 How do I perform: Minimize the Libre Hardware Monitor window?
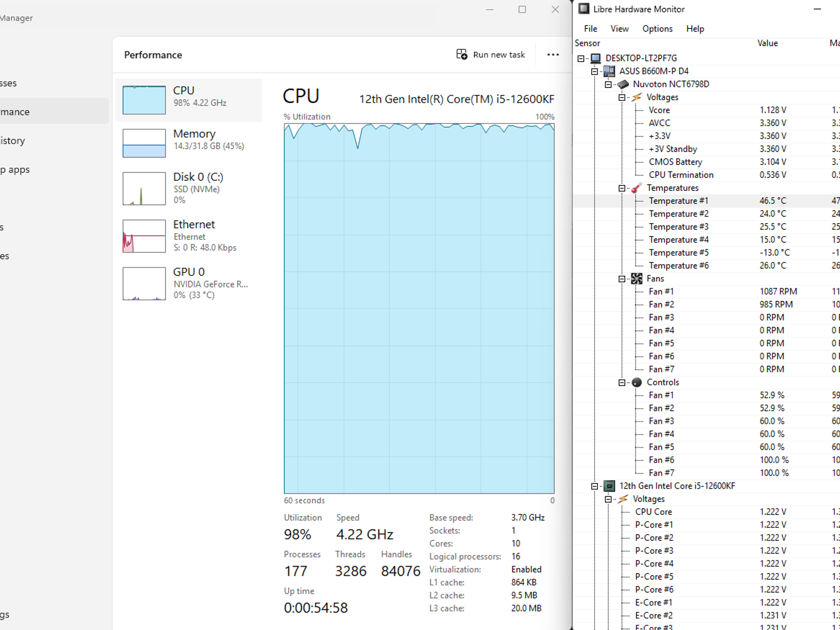click(817, 9)
